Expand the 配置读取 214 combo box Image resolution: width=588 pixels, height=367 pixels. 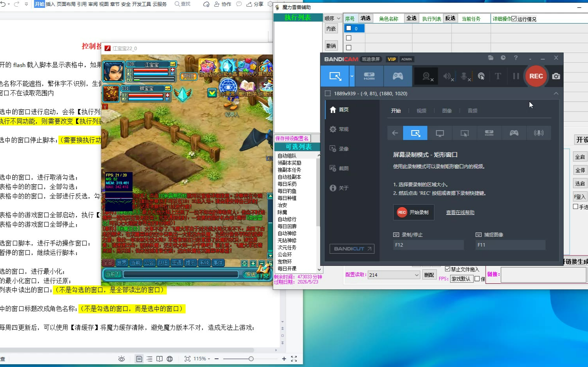coord(416,275)
